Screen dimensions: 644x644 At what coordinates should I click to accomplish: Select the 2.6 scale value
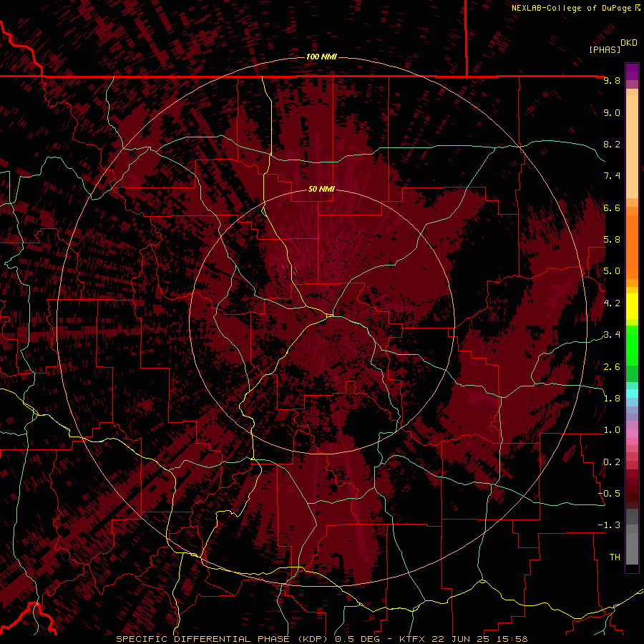tap(612, 367)
